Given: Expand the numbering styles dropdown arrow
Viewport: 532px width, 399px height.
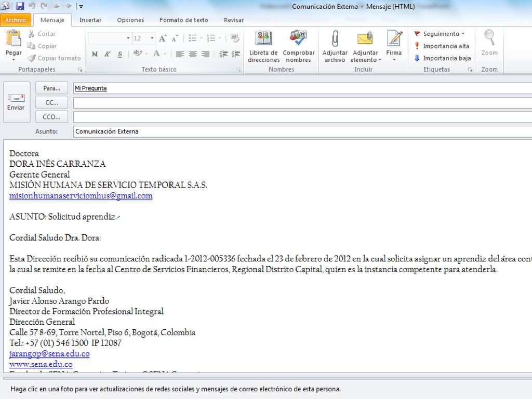Looking at the screenshot, I should pos(220,38).
